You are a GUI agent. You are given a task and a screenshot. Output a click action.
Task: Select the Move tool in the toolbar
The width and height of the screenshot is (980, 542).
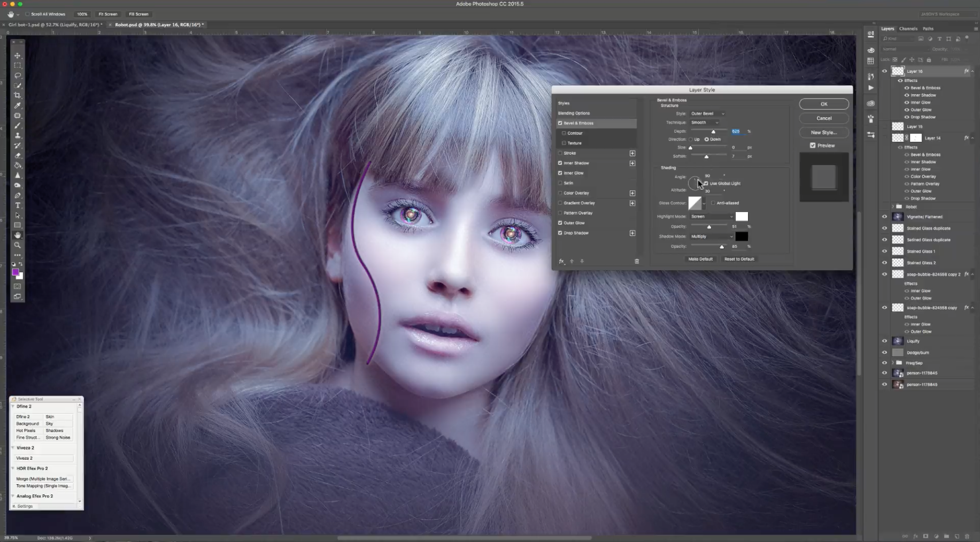pos(18,56)
